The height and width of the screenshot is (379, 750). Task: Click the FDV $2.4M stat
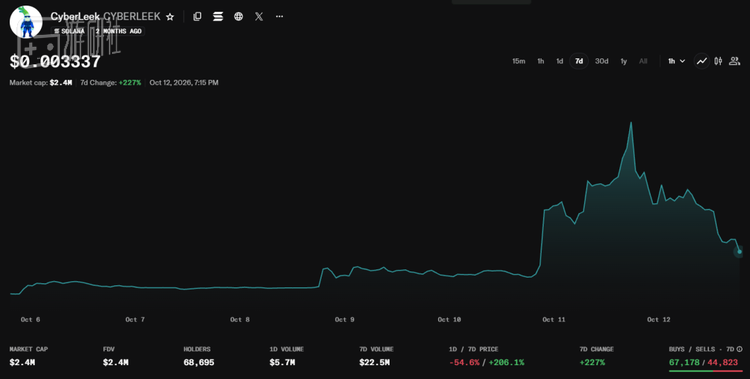[x=116, y=356]
